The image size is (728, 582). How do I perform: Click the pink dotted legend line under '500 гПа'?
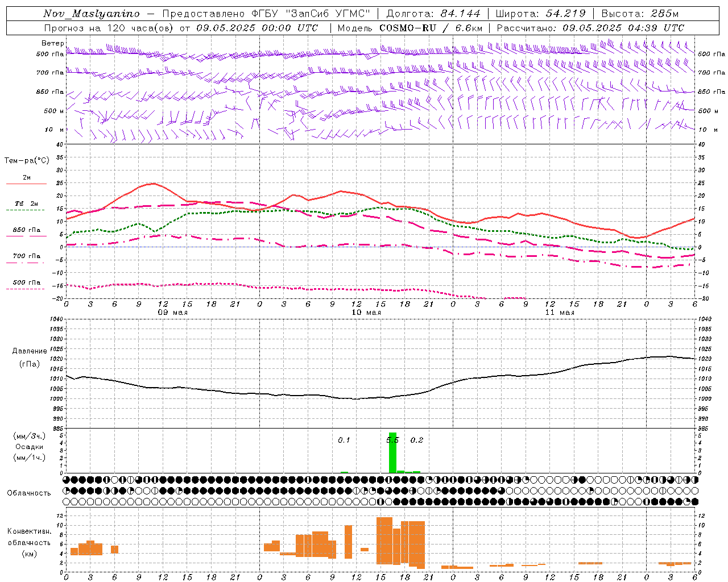tap(26, 289)
